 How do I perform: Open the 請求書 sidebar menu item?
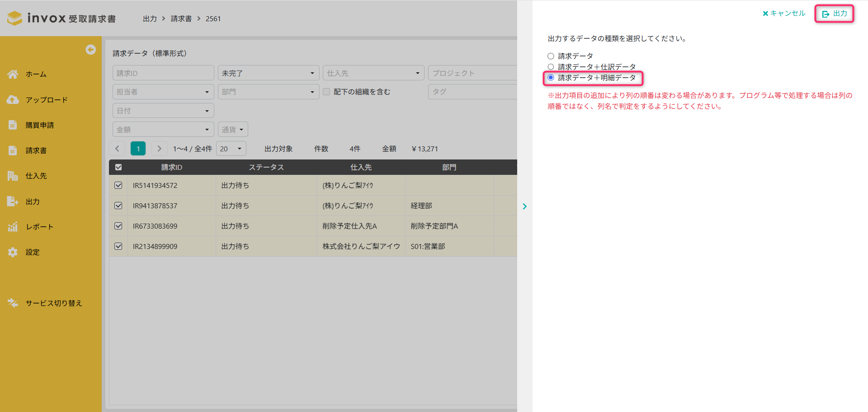(x=36, y=150)
